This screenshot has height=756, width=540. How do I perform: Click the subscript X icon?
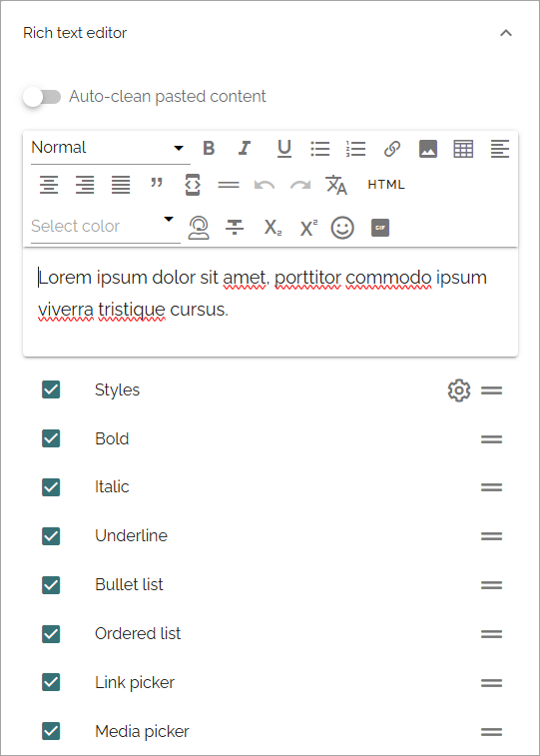pos(272,227)
